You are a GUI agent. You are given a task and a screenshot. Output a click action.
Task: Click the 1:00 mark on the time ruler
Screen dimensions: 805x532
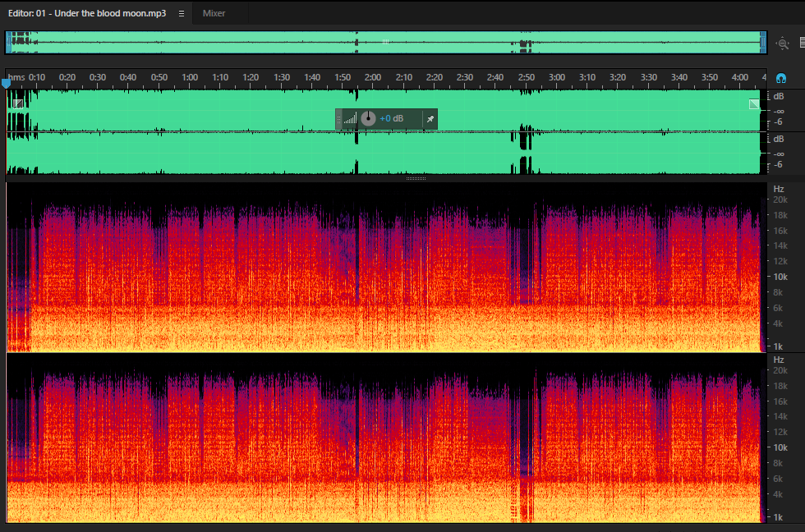[x=190, y=77]
